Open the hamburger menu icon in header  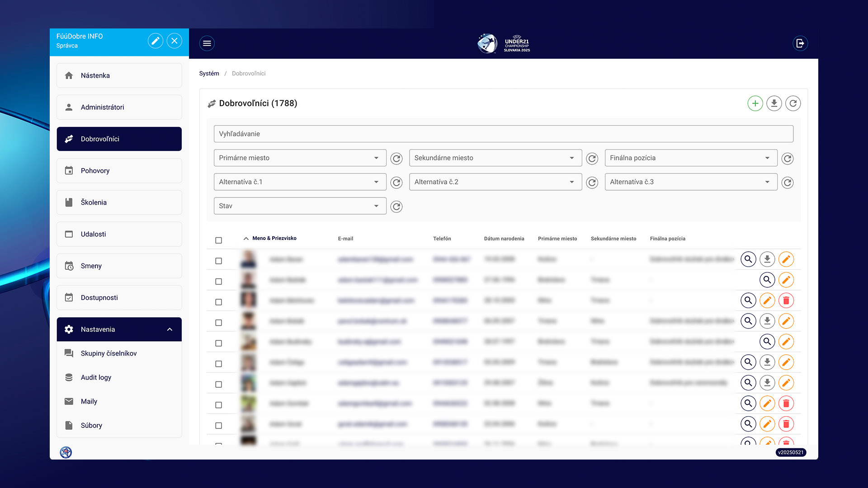207,43
